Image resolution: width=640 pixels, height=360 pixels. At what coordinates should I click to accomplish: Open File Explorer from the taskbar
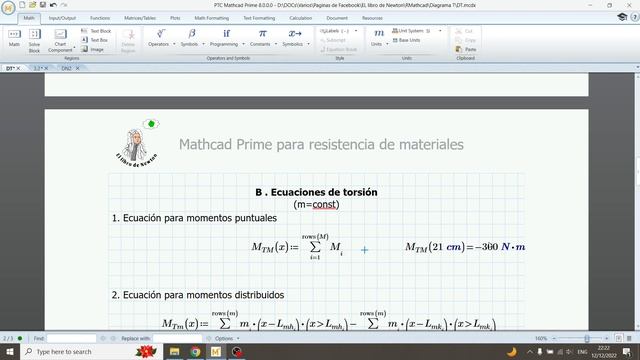click(175, 351)
